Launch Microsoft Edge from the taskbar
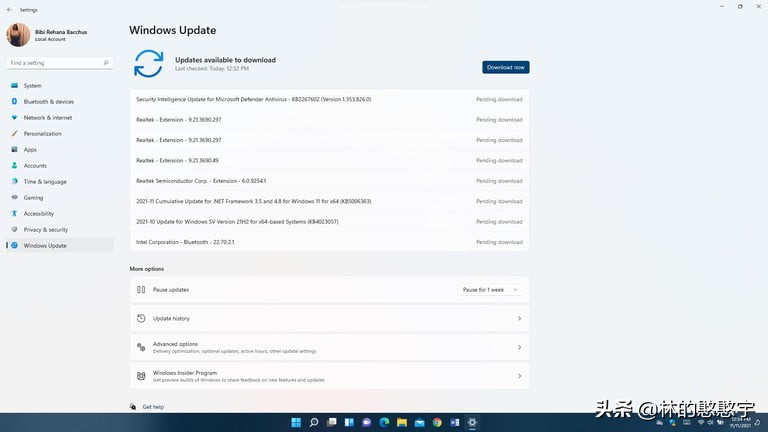The width and height of the screenshot is (768, 432). (384, 422)
